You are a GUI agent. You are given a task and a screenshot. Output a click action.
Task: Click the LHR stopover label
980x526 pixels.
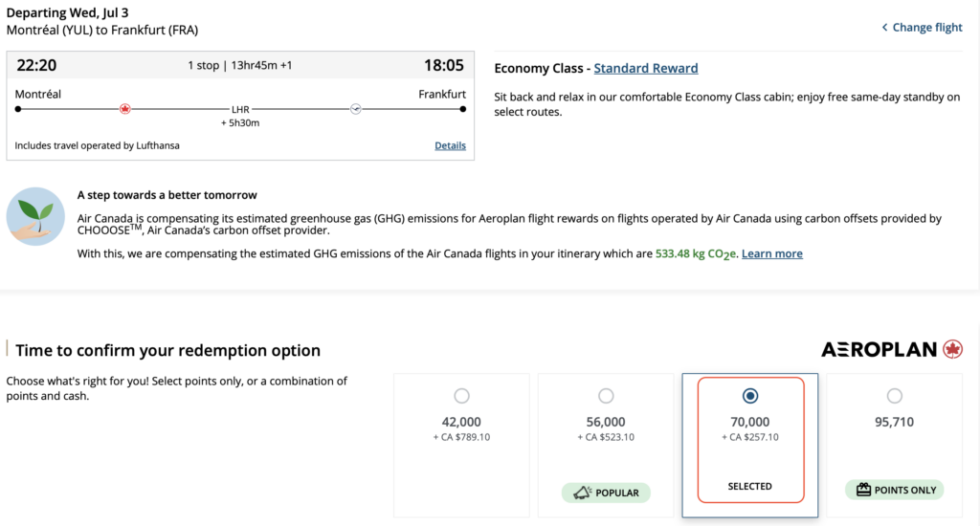240,110
